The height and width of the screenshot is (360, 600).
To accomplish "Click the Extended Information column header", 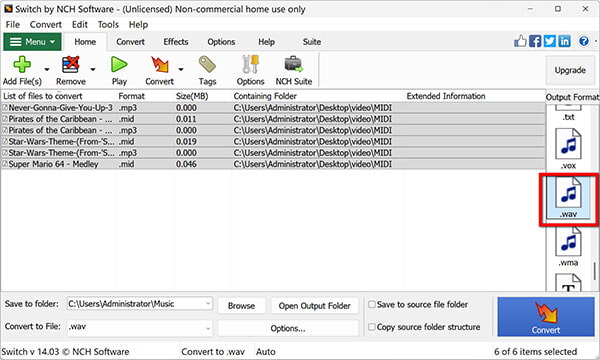I will coord(446,96).
